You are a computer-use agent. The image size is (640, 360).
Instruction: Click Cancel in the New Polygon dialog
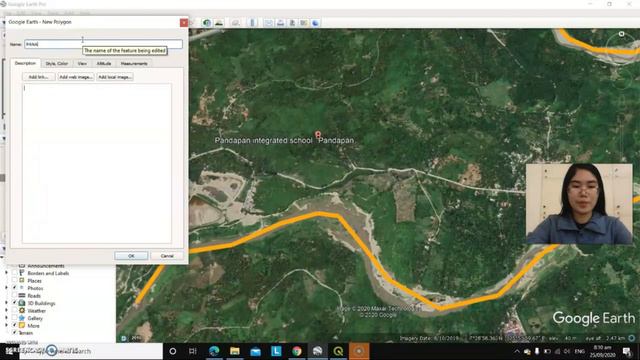(167, 256)
